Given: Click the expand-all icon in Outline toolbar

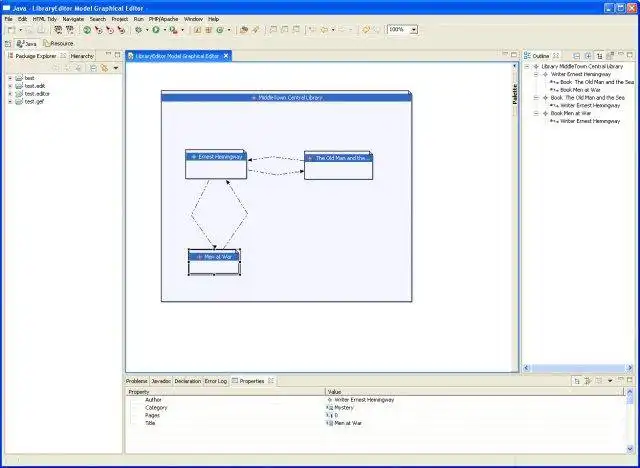Looking at the screenshot, I should pos(587,56).
